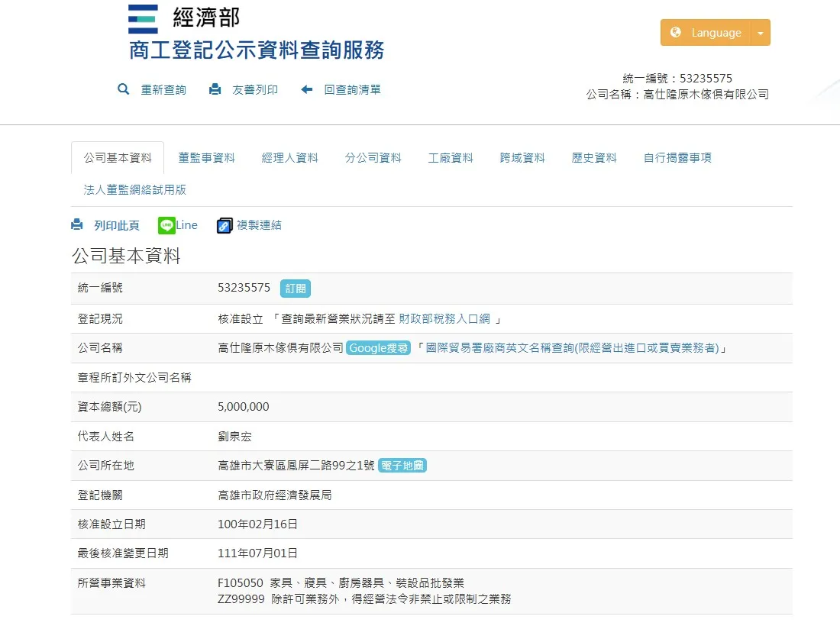Click the magnifier icon for 重新查詢

(x=124, y=89)
